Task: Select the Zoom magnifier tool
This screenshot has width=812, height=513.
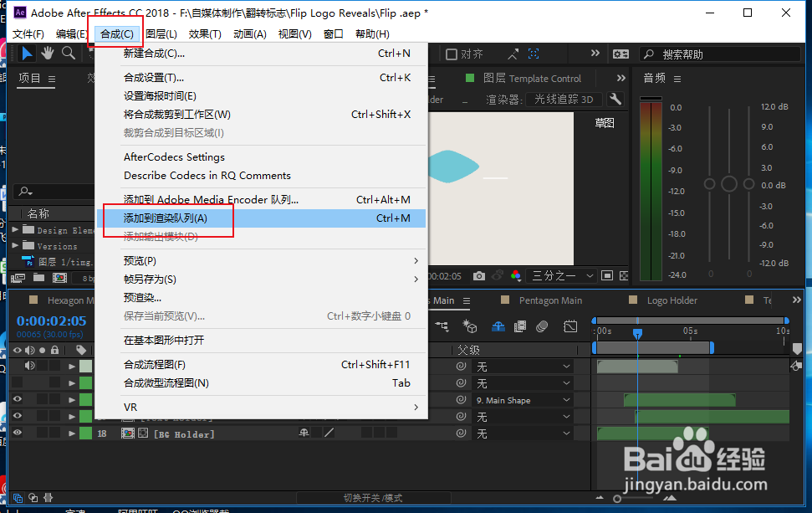Action: point(69,53)
